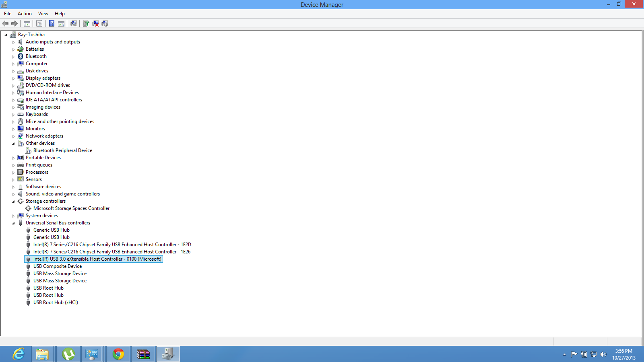Click the Device Manager taskbar icon
This screenshot has height=362, width=644.
point(168,354)
